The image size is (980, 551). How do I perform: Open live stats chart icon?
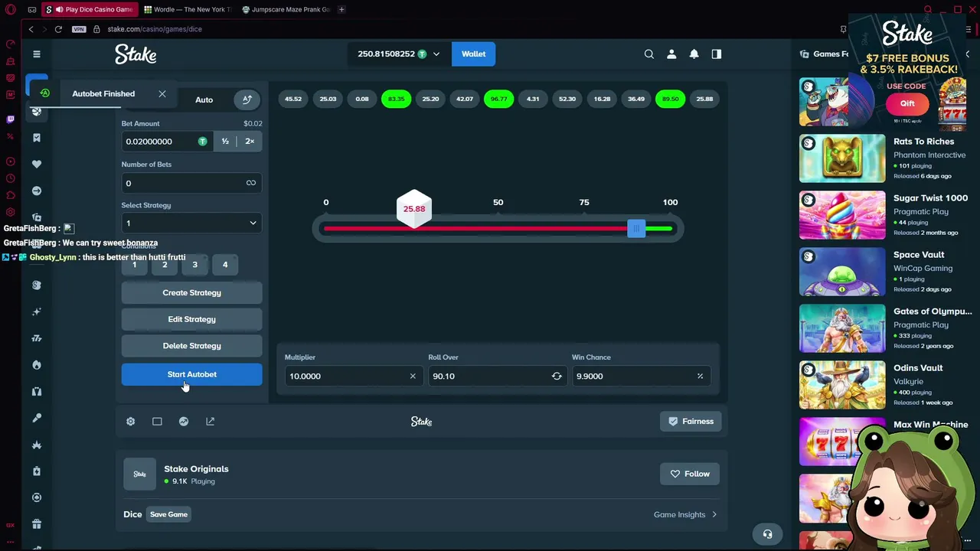tap(184, 422)
